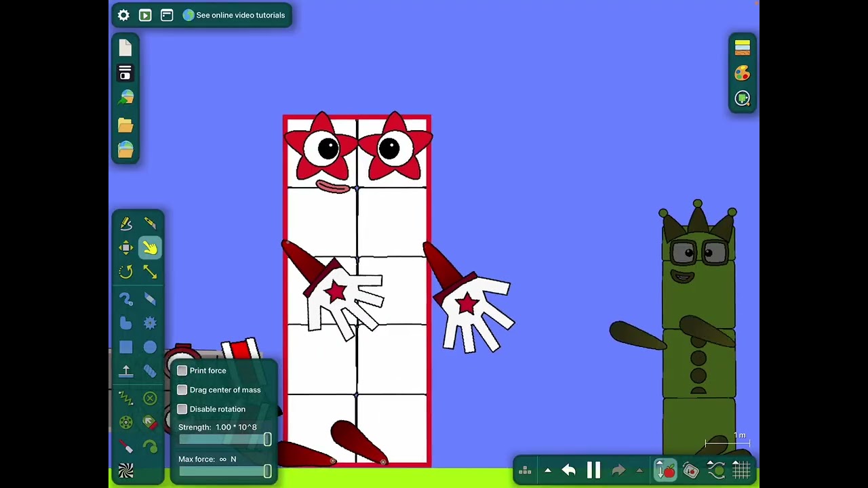This screenshot has height=488, width=868.
Task: Open the green magnifier visualization icon
Action: [743, 99]
